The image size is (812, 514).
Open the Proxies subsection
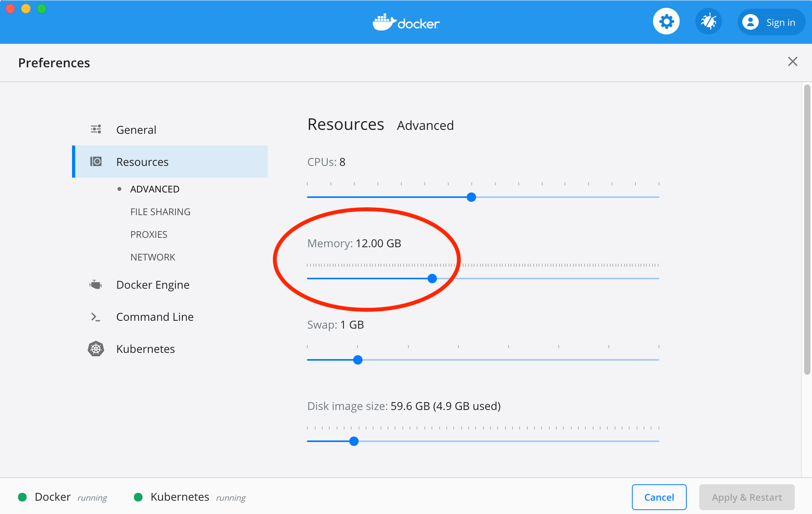149,234
